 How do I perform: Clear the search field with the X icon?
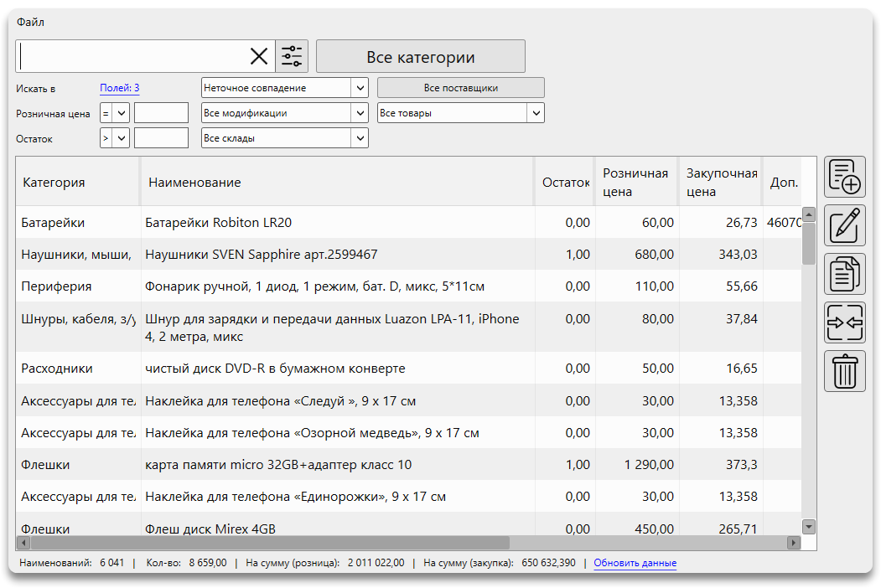[258, 56]
